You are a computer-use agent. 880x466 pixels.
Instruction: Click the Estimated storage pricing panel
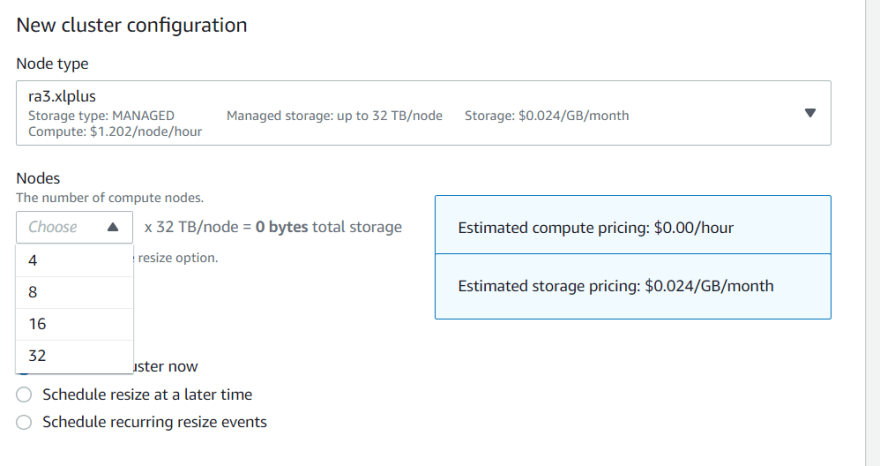coord(633,286)
